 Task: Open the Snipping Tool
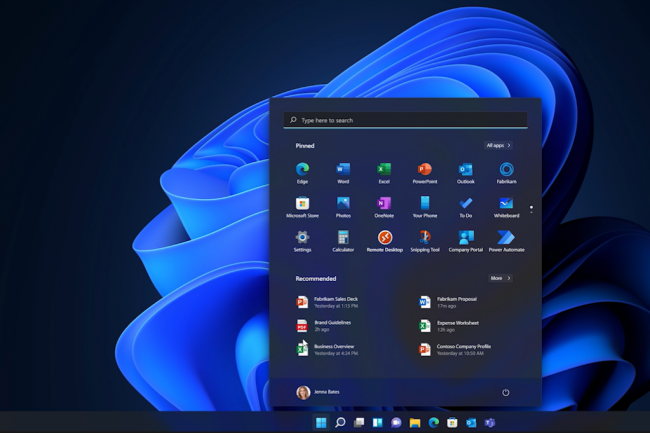pyautogui.click(x=424, y=241)
